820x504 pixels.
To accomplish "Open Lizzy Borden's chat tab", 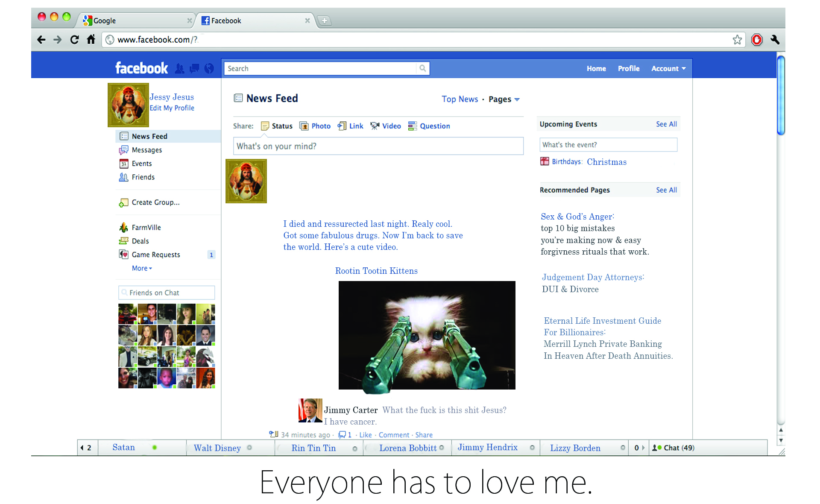I will [x=584, y=448].
